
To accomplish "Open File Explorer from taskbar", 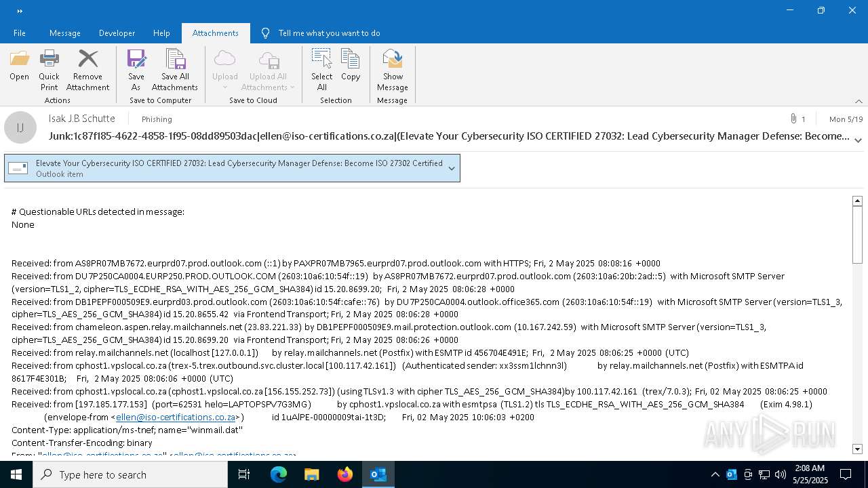I will (x=312, y=474).
